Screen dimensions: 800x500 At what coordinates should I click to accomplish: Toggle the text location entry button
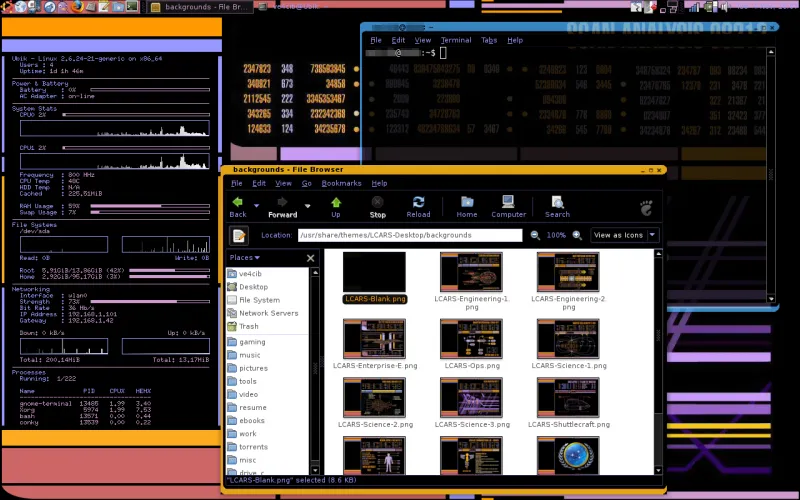click(239, 235)
